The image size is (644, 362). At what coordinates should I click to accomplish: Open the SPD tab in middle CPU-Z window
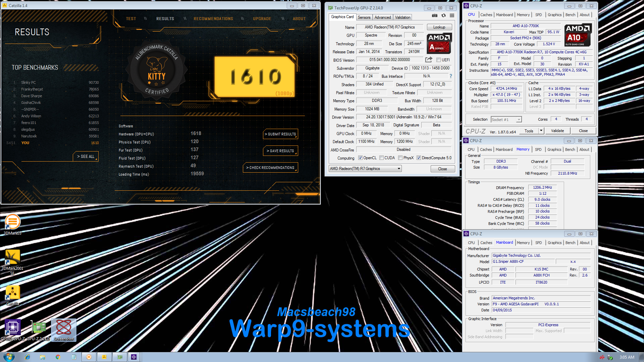click(538, 149)
